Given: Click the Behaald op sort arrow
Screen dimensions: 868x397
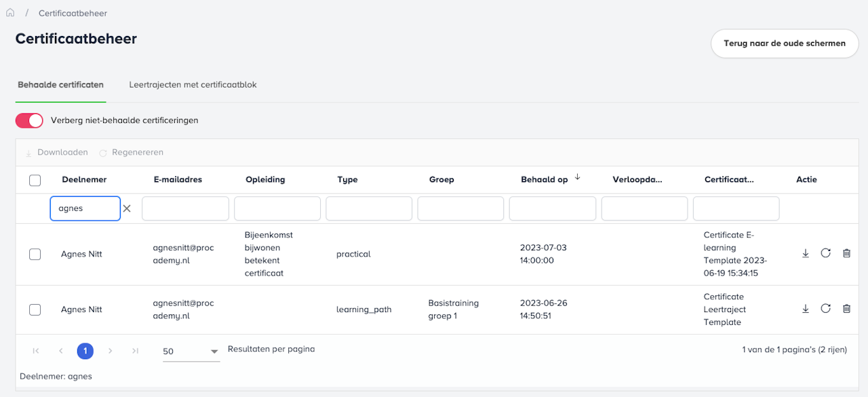Looking at the screenshot, I should tap(578, 177).
